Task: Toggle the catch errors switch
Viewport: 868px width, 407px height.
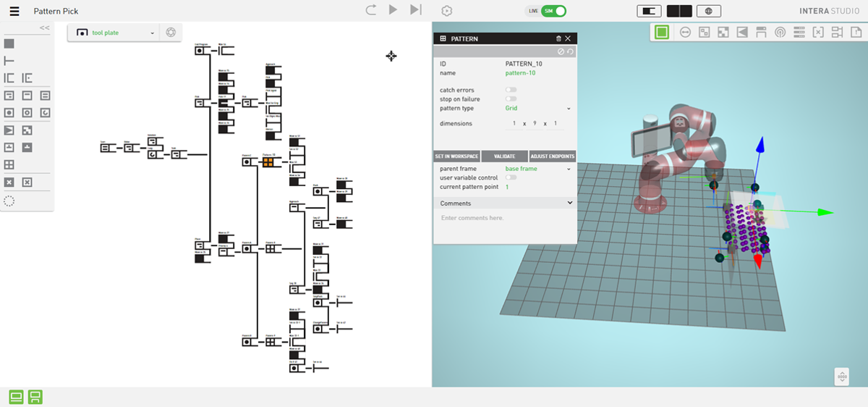Action: point(511,90)
